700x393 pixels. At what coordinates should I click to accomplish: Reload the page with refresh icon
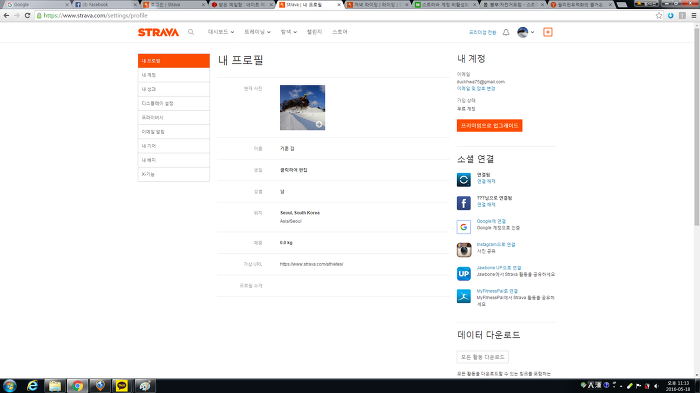[x=27, y=15]
